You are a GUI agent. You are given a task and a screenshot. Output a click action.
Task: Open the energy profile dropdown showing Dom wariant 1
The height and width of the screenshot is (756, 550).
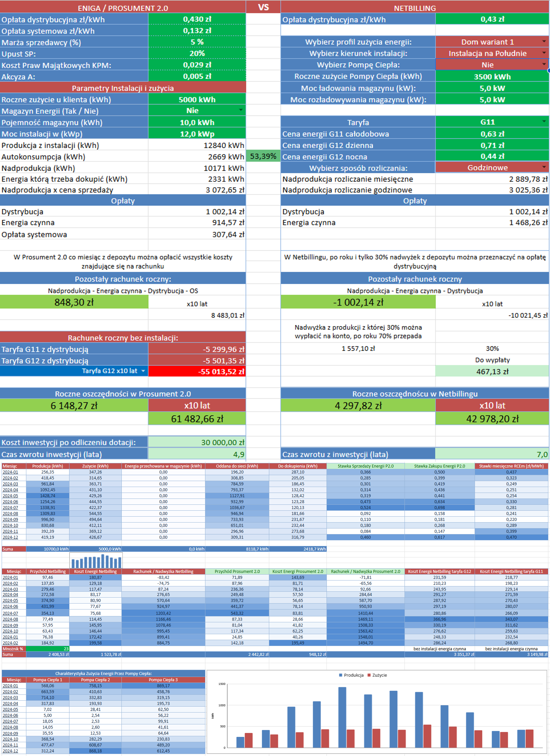544,42
